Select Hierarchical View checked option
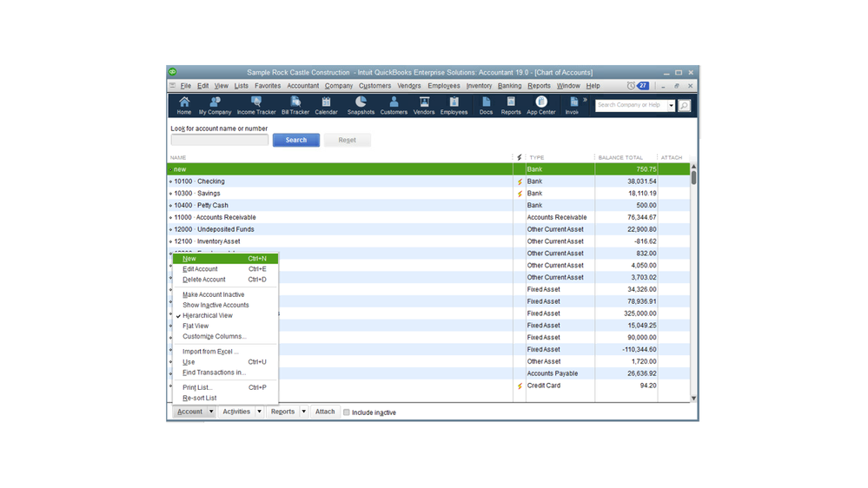868x488 pixels. point(208,315)
